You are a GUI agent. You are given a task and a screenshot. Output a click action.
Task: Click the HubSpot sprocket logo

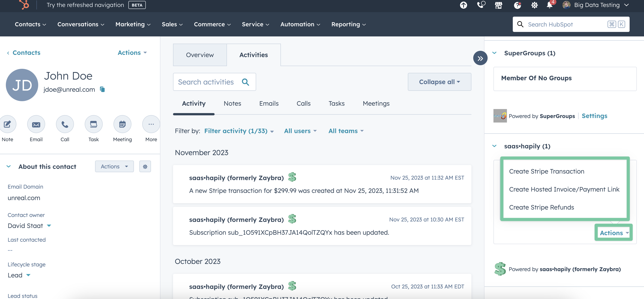point(24,5)
